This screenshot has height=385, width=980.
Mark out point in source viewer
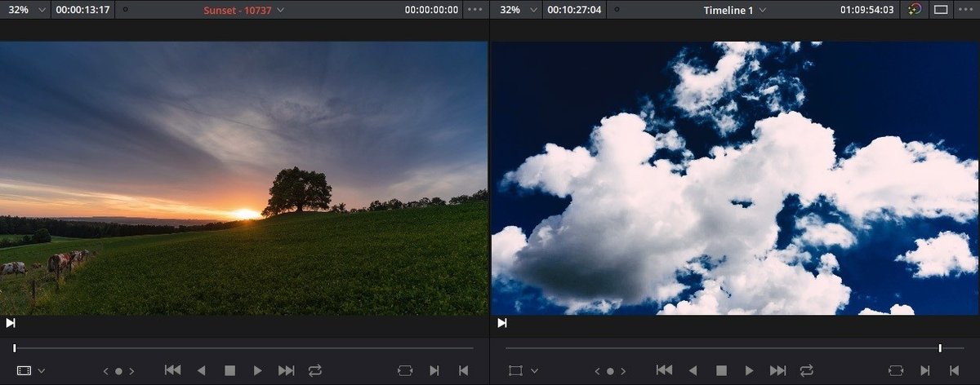(463, 370)
